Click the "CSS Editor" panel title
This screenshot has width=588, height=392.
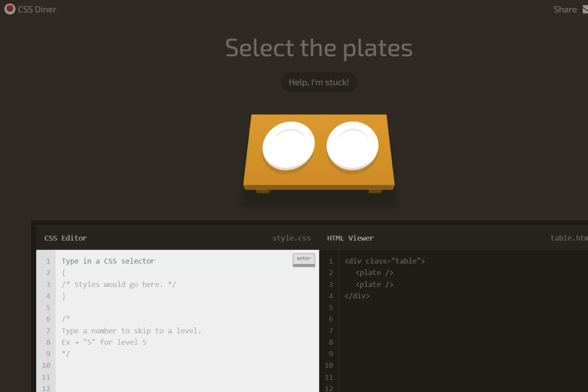pos(66,238)
